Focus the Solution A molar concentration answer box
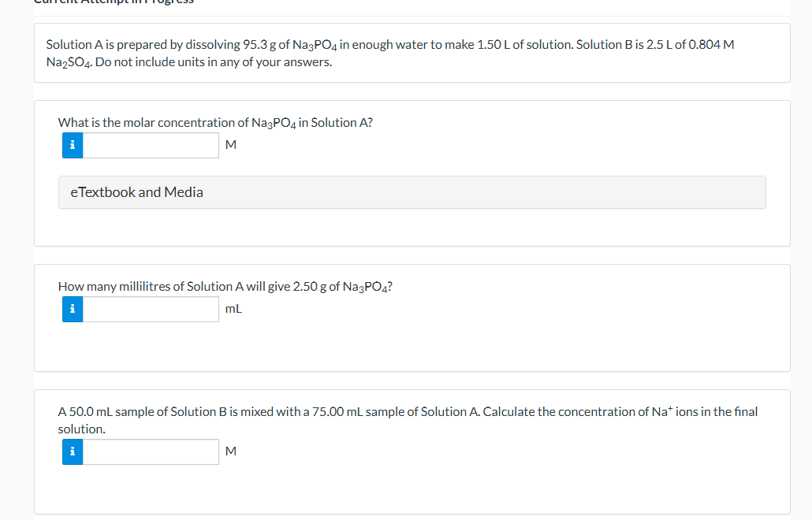 [x=151, y=145]
